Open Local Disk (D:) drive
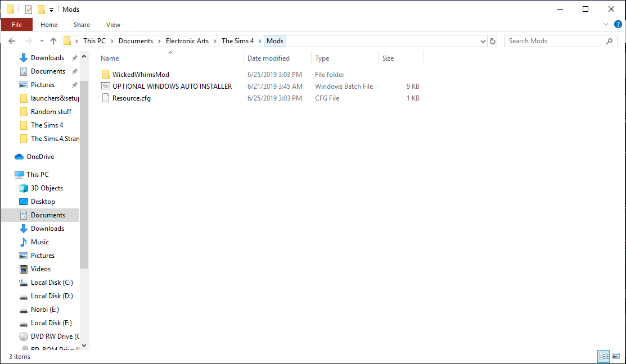 coord(52,296)
